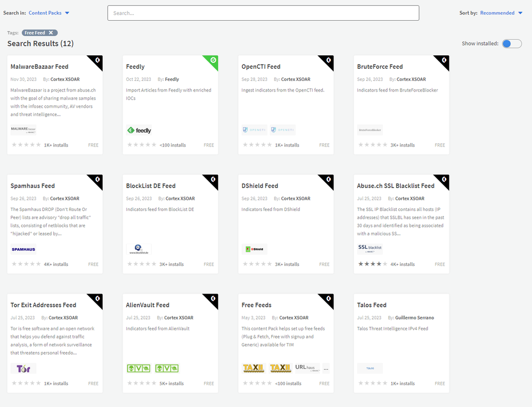532x407 pixels.
Task: Click the second OpenCTI logo on OpenCTI Feed card
Action: click(x=283, y=129)
